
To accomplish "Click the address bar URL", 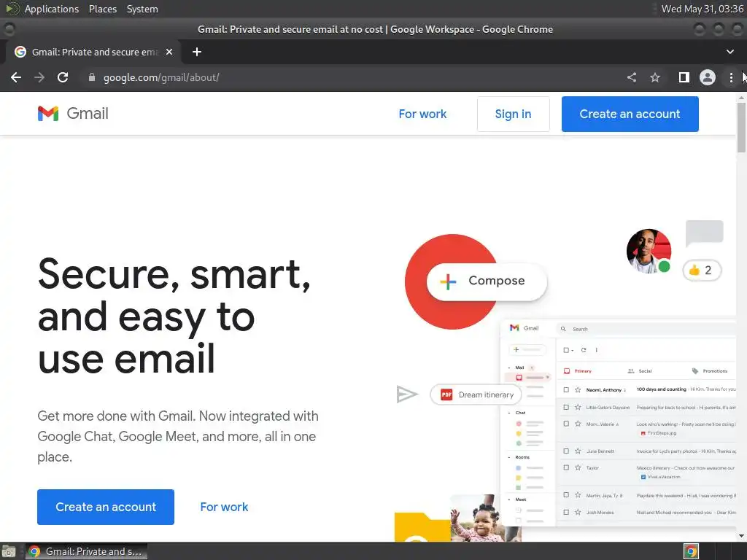I will click(161, 77).
